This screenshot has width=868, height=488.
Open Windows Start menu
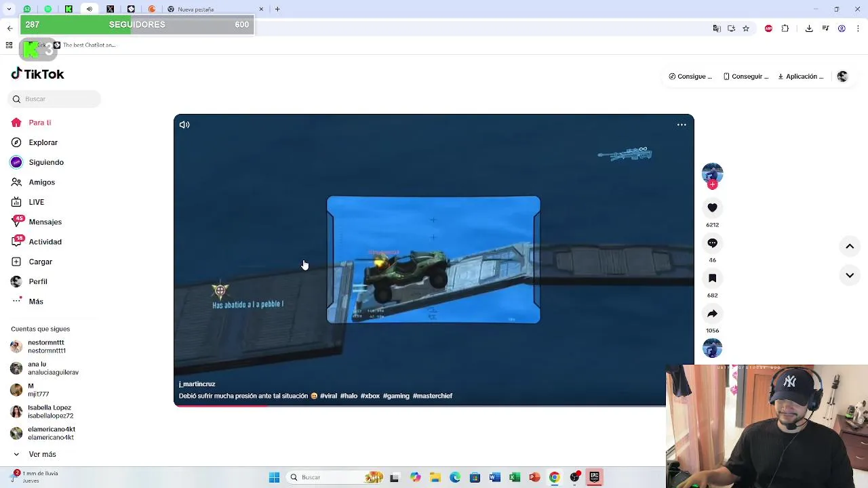274,477
